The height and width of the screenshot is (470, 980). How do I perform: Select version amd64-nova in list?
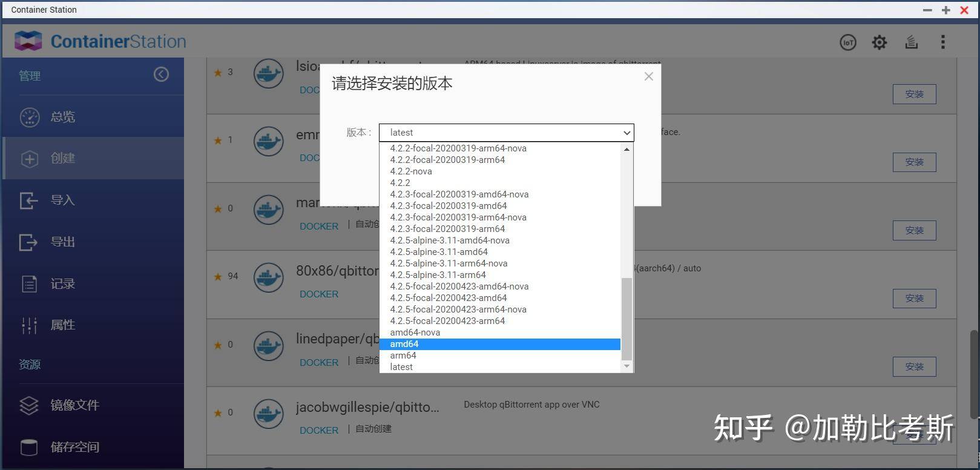coord(500,333)
